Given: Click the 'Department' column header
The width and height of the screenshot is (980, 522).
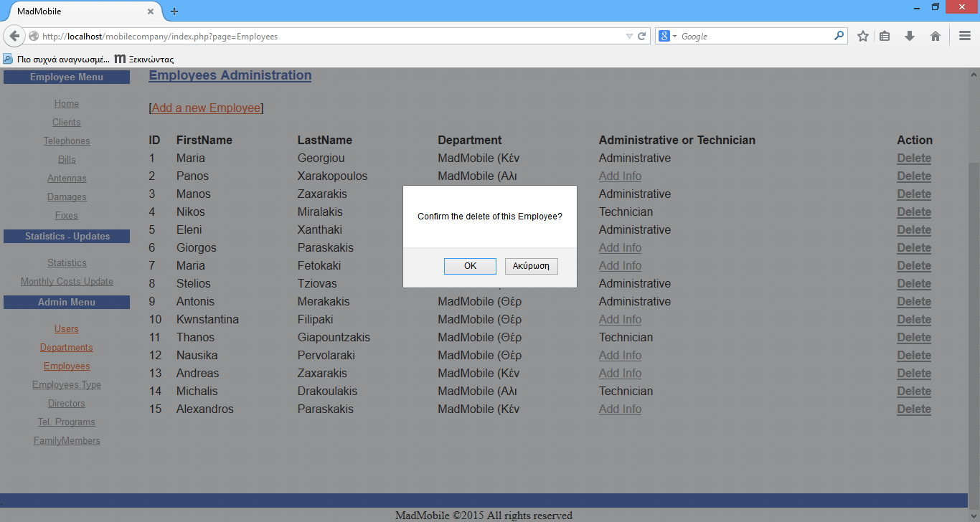Looking at the screenshot, I should 470,141.
